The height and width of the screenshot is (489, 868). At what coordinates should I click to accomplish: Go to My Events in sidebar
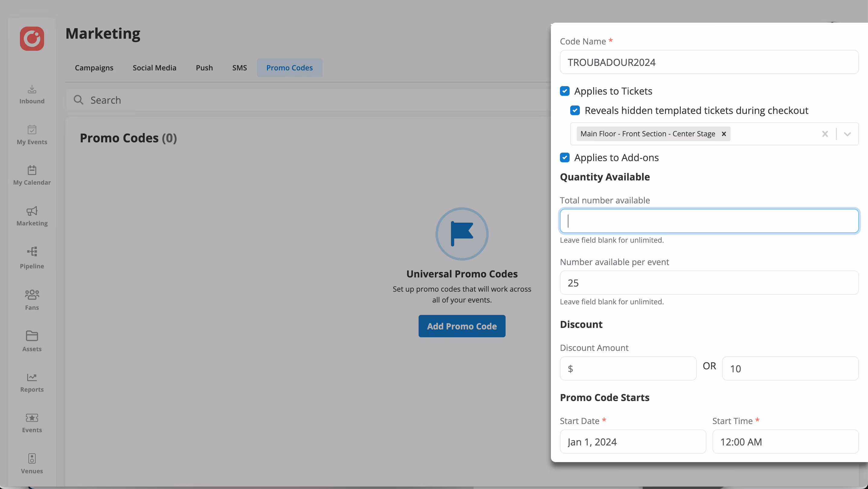[x=32, y=135]
